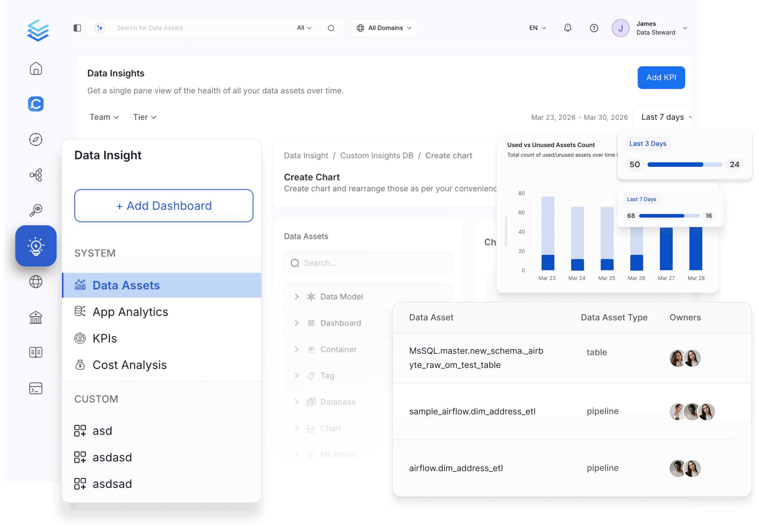
Task: Click the James user avatar
Action: (620, 28)
